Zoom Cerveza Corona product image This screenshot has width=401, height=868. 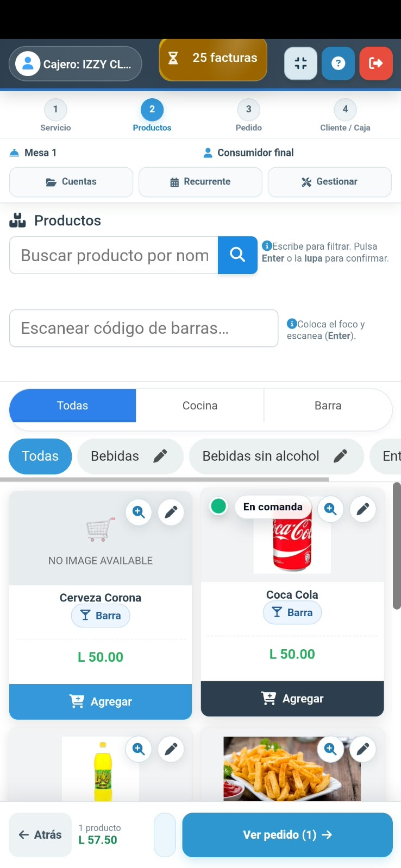tap(139, 512)
